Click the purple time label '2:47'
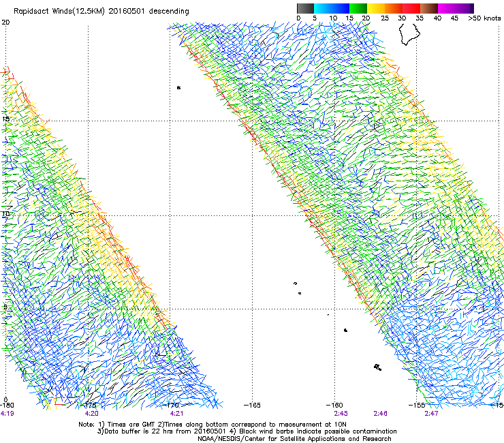The image size is (504, 443). point(431,414)
